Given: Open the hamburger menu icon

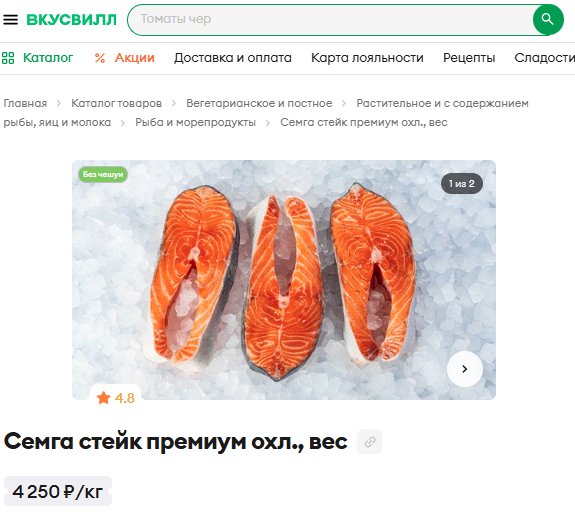Looking at the screenshot, I should coord(11,19).
